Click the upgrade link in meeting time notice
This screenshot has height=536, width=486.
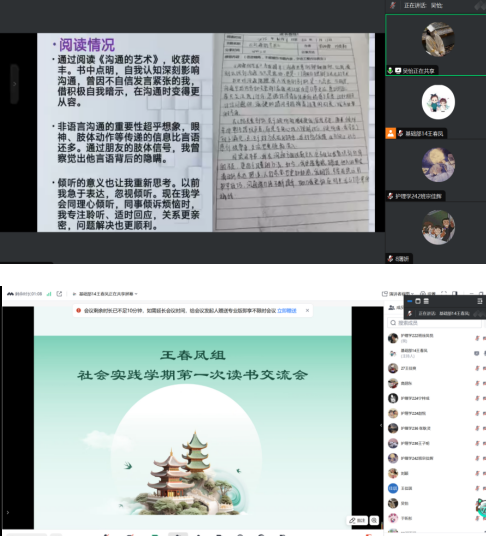click(x=287, y=311)
